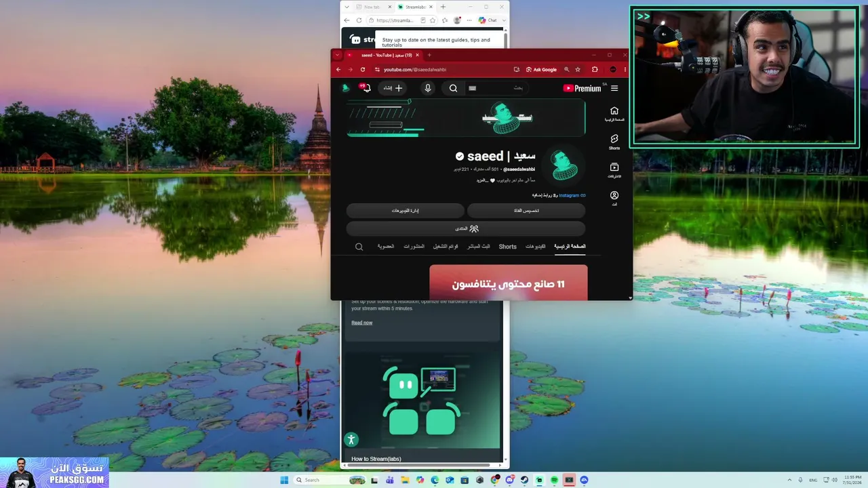The height and width of the screenshot is (488, 868).
Task: Open the extensions puzzle icon
Action: click(595, 69)
